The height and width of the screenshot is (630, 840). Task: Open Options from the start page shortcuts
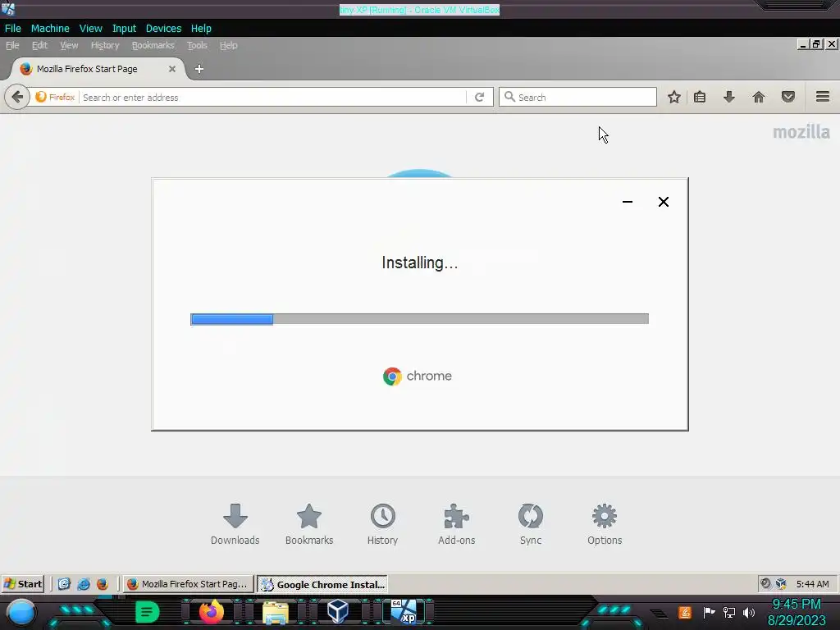(x=605, y=524)
